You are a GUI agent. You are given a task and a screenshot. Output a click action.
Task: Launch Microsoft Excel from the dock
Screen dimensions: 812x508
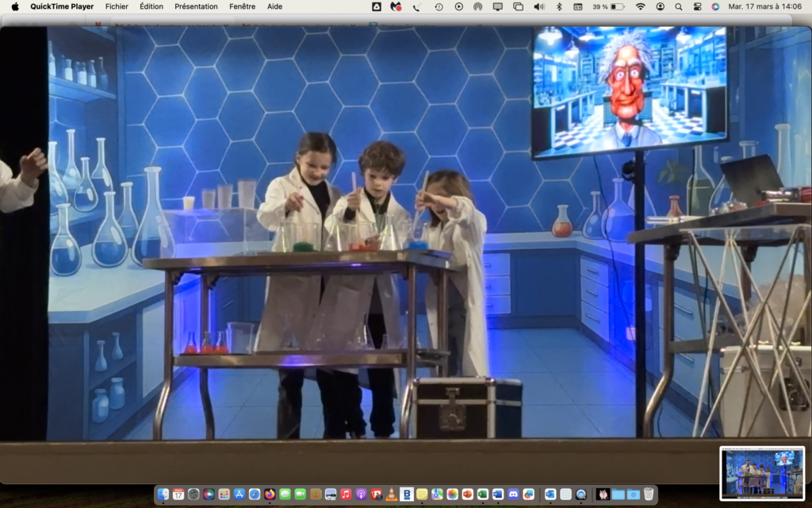(x=482, y=494)
